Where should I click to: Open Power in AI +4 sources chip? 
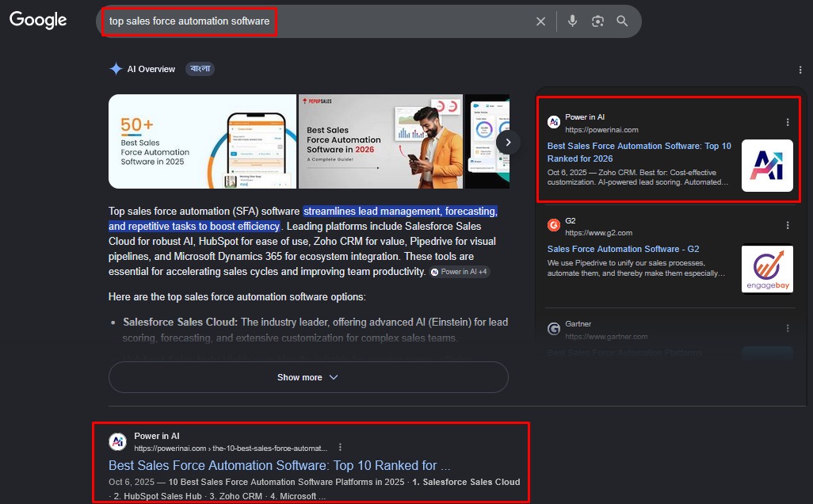460,272
